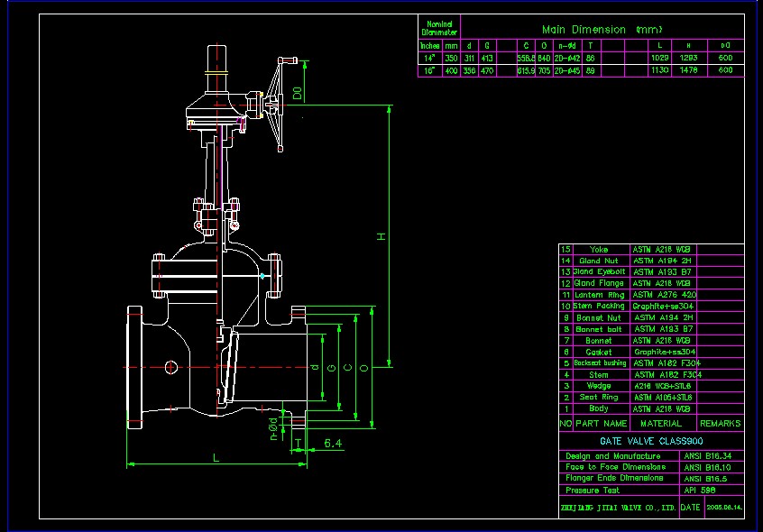Select the 'Main Dimension (mm)' table heading
The image size is (763, 532).
tap(602, 30)
